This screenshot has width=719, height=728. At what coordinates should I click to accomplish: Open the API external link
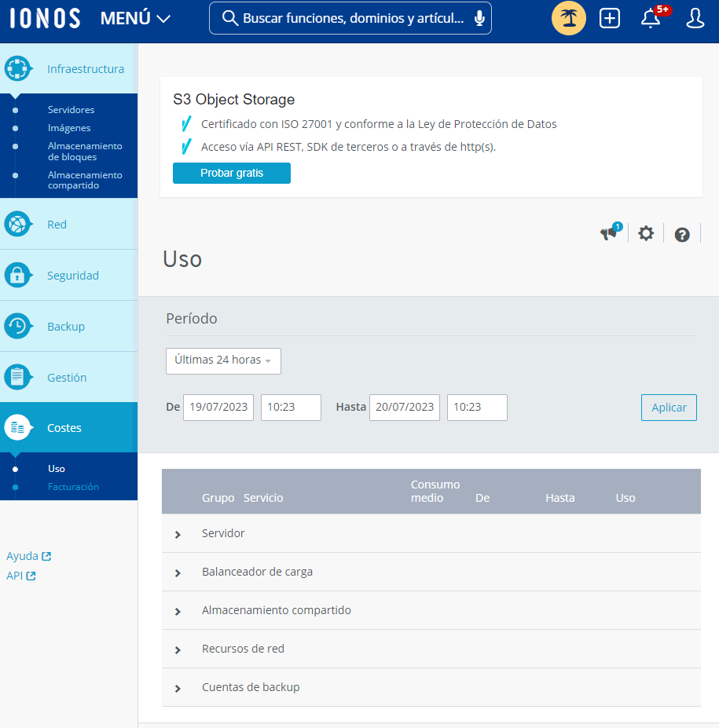(x=21, y=576)
